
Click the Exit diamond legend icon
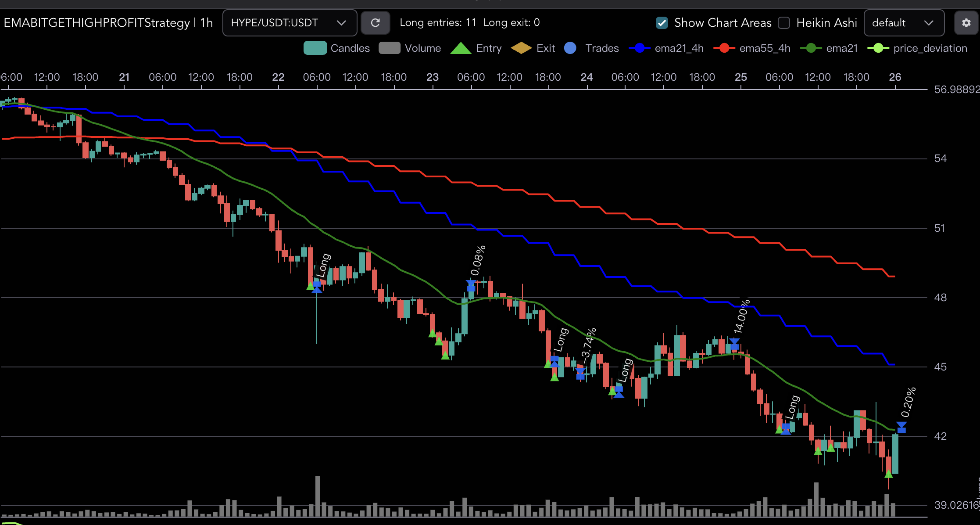521,48
